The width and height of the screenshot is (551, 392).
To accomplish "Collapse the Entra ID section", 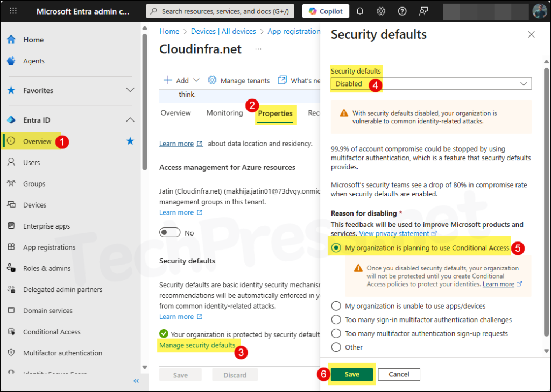I will 130,120.
